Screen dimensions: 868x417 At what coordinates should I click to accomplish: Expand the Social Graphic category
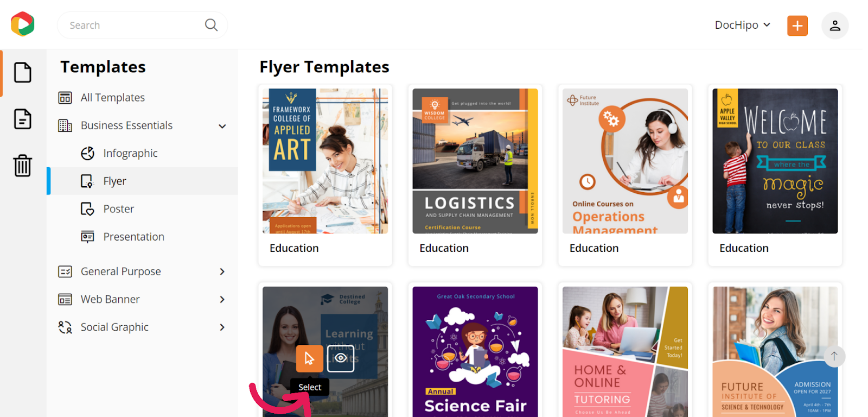pos(222,327)
